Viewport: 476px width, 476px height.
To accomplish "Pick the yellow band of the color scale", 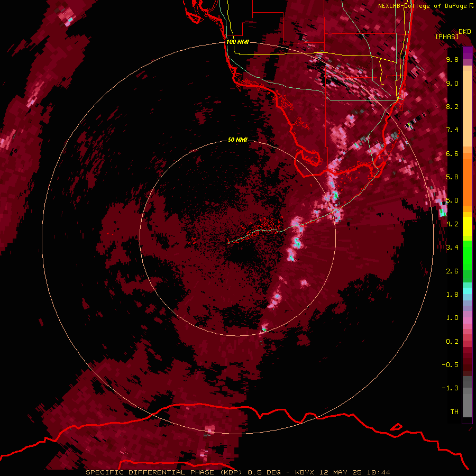I will pos(467,226).
